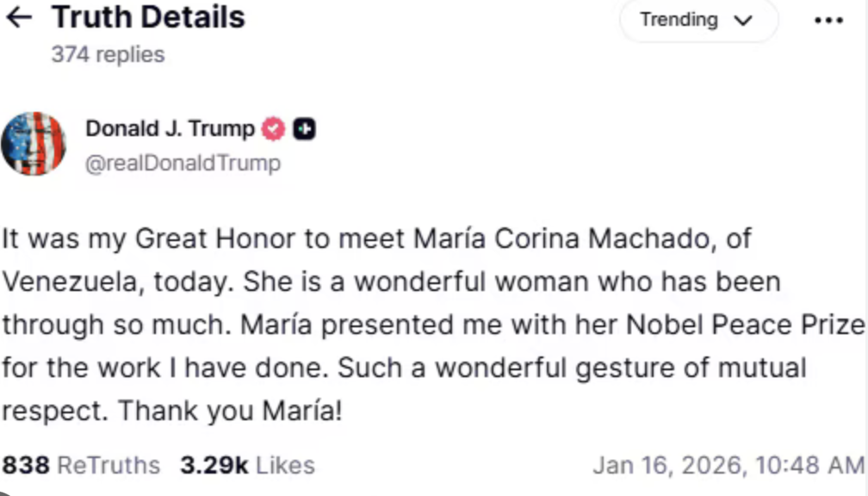This screenshot has height=496, width=868.
Task: Visit the @realDonaldTrump handle link
Action: pyautogui.click(x=183, y=163)
